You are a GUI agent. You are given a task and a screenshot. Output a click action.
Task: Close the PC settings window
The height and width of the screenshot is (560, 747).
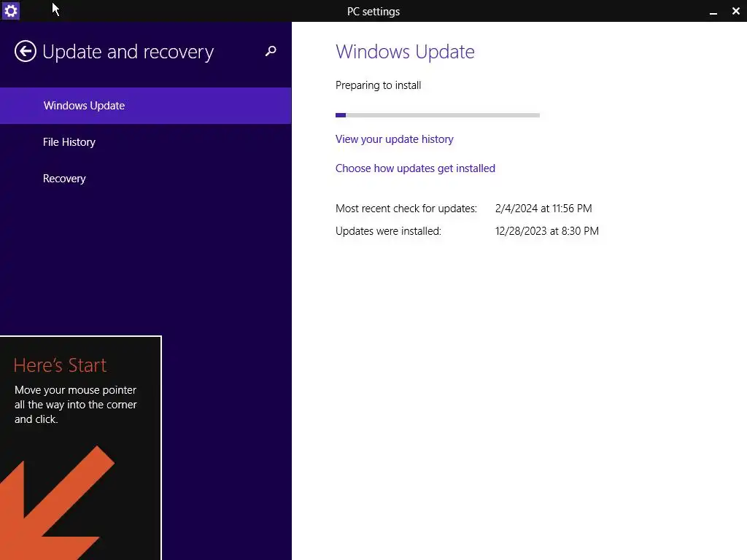click(x=735, y=11)
